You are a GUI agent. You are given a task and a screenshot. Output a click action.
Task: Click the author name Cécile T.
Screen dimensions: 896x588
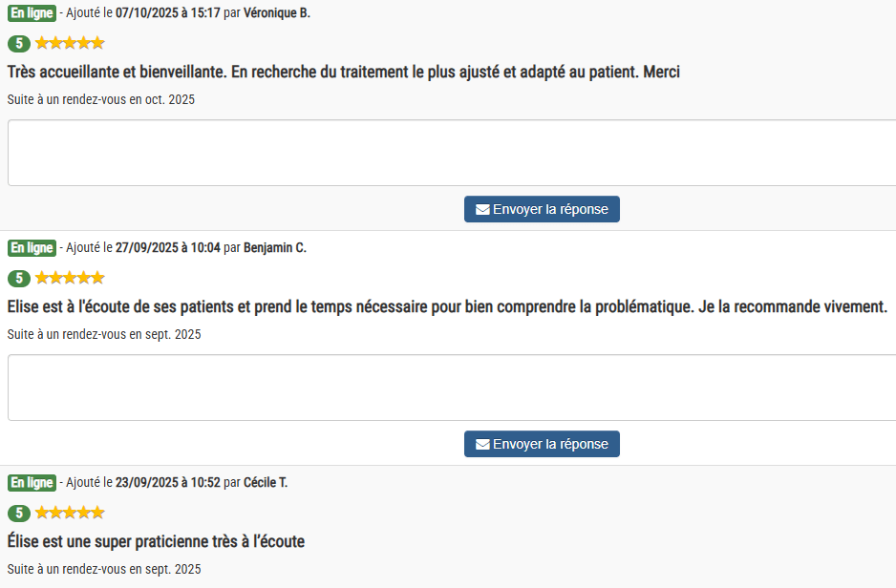tap(266, 483)
